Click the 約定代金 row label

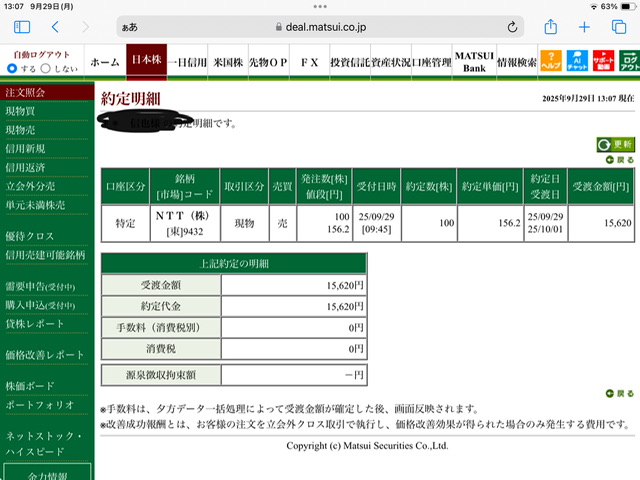click(x=161, y=306)
